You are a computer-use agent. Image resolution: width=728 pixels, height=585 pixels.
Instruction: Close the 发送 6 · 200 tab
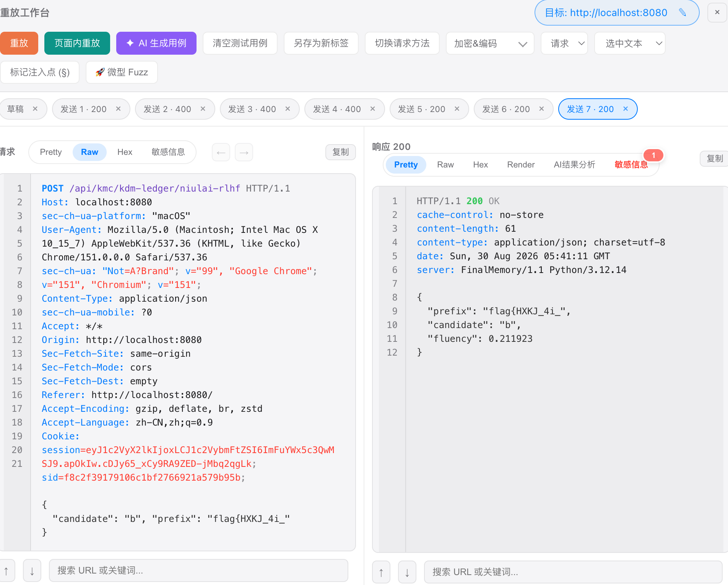(x=542, y=109)
